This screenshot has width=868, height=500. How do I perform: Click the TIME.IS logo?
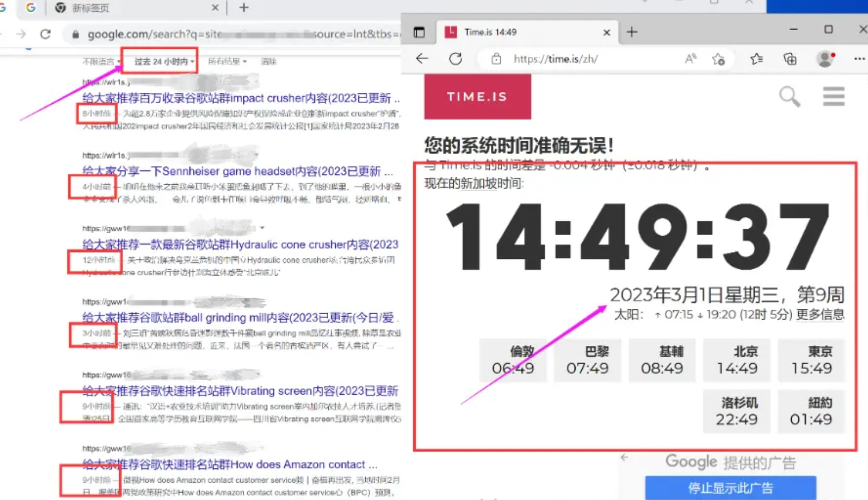coord(478,97)
